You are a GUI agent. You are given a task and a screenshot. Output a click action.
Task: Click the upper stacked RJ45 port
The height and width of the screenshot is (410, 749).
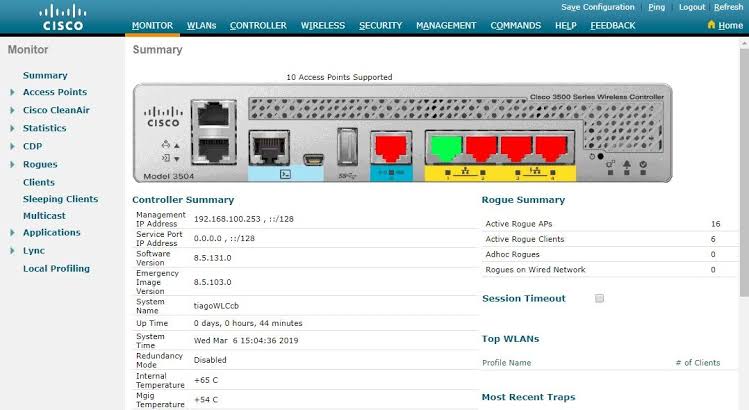click(x=214, y=115)
